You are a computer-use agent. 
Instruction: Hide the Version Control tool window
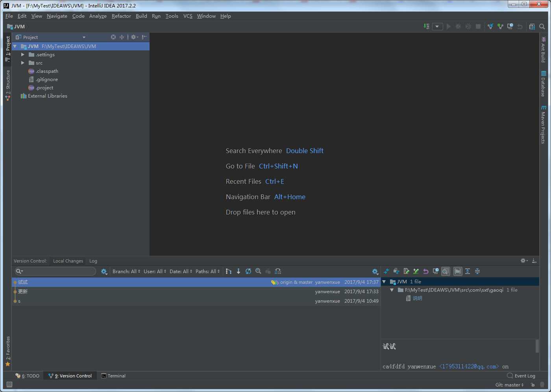coord(534,261)
